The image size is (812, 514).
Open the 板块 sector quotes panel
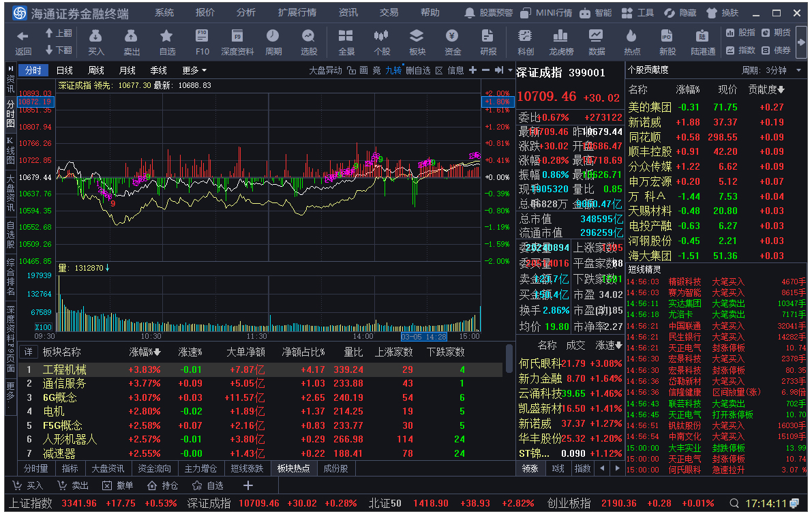pyautogui.click(x=416, y=41)
